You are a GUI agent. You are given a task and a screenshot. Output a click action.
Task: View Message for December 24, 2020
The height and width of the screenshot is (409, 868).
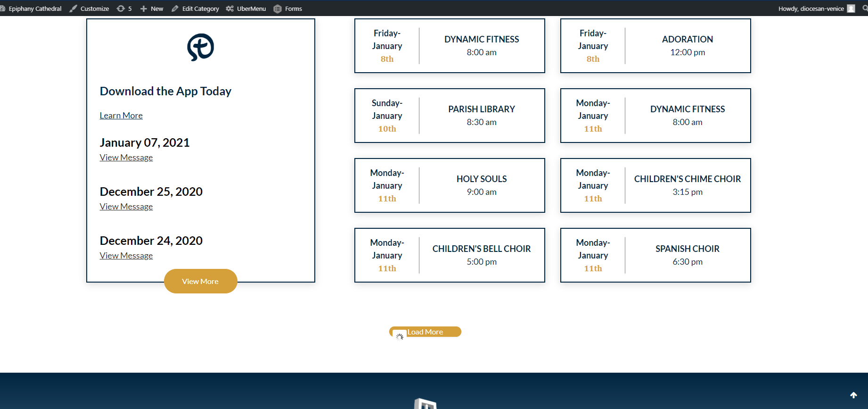click(126, 256)
